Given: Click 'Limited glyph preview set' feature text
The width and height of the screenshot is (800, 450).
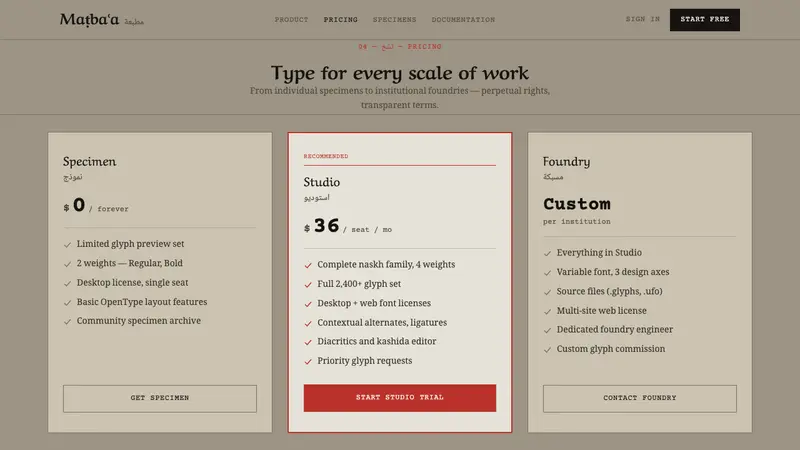Looking at the screenshot, I should coord(130,244).
